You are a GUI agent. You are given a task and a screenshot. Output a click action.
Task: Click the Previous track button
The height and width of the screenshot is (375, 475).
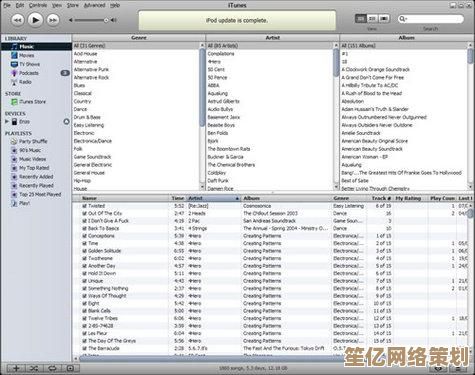click(18, 20)
